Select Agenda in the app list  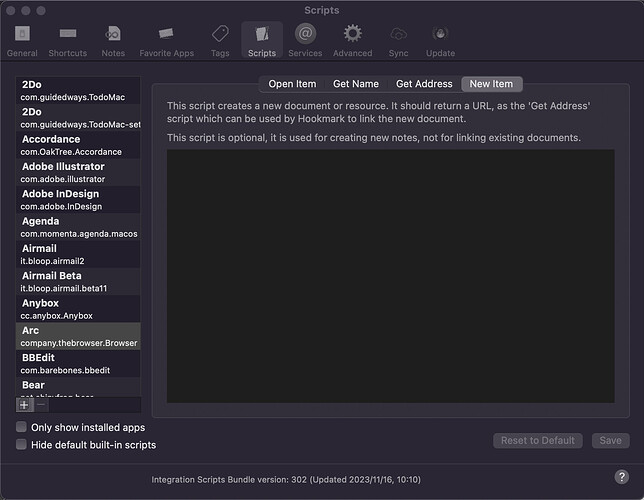tap(78, 227)
